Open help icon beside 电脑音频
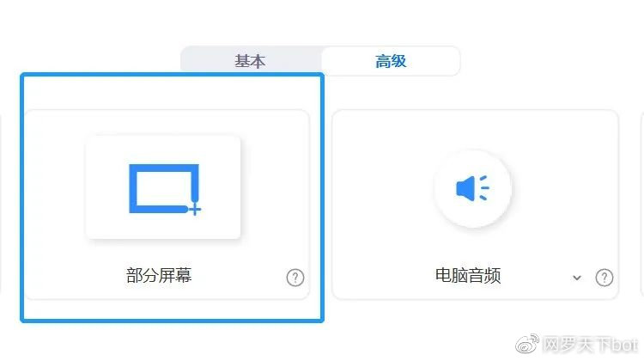Image resolution: width=644 pixels, height=361 pixels. (604, 278)
